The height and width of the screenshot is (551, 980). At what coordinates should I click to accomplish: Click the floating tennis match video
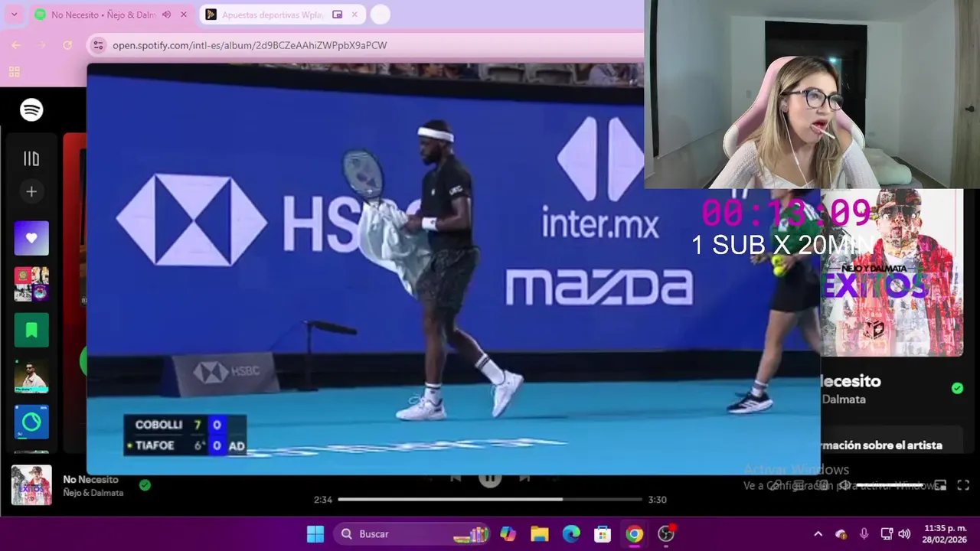tap(453, 269)
